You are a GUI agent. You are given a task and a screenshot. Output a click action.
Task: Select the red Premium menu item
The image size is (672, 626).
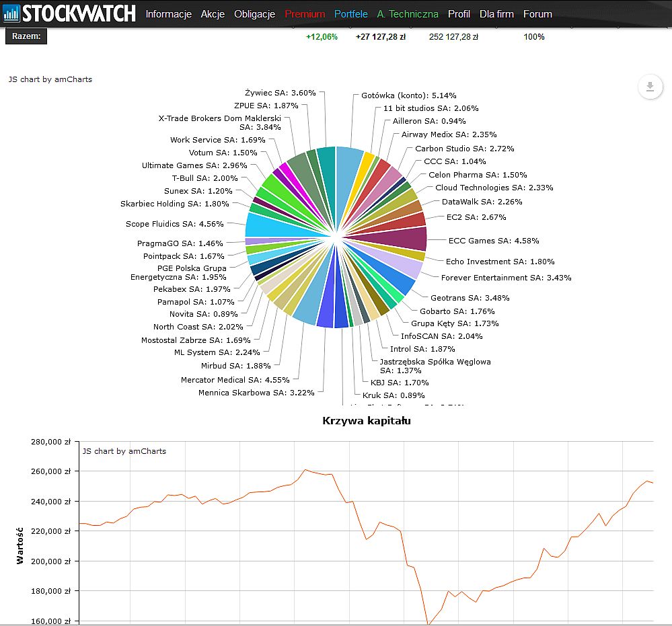[x=305, y=14]
